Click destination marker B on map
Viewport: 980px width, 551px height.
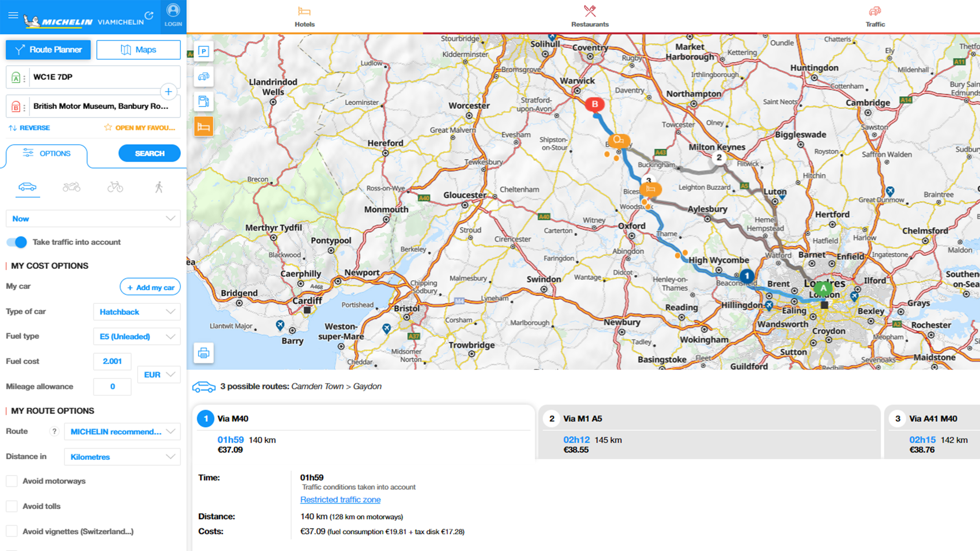coord(595,105)
